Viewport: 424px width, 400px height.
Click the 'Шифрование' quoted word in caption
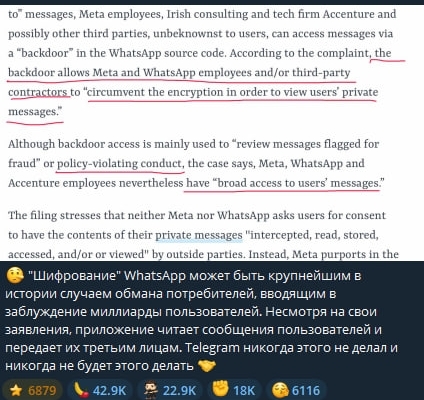coord(74,276)
